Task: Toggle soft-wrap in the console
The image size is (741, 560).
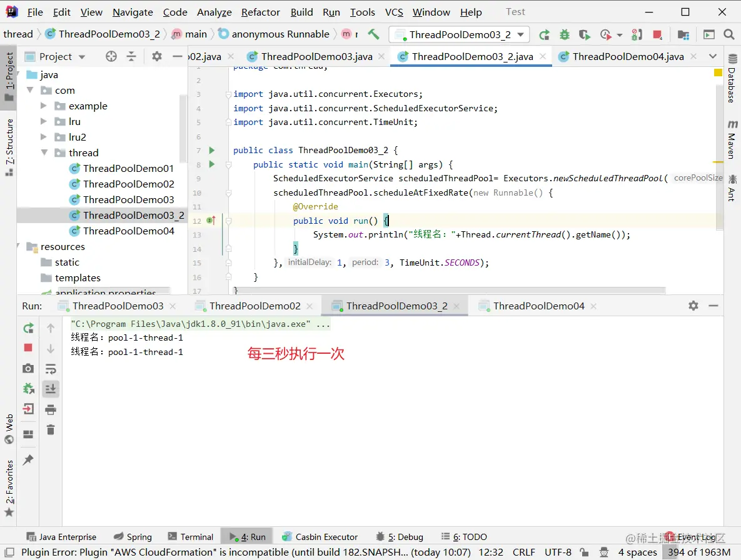Action: tap(51, 368)
